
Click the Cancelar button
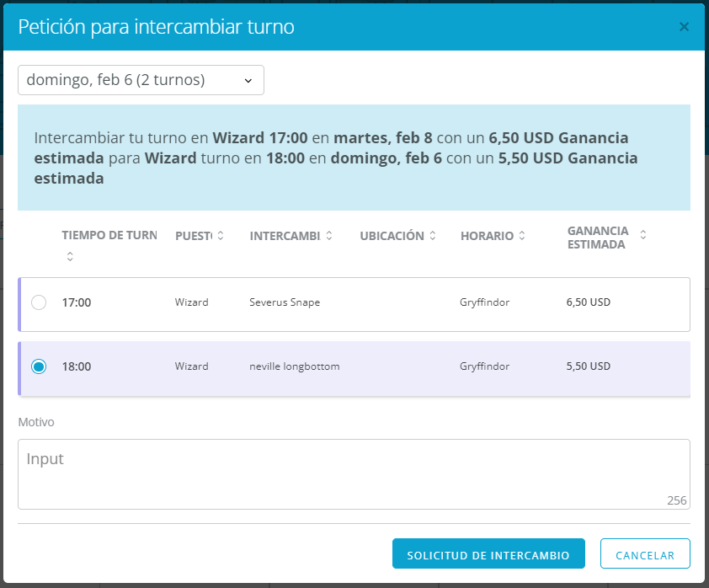coord(645,555)
